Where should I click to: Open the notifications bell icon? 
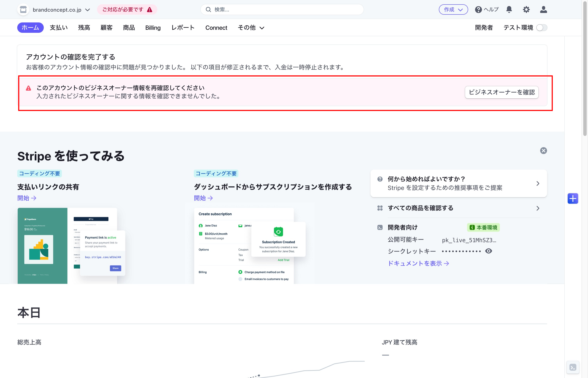509,9
